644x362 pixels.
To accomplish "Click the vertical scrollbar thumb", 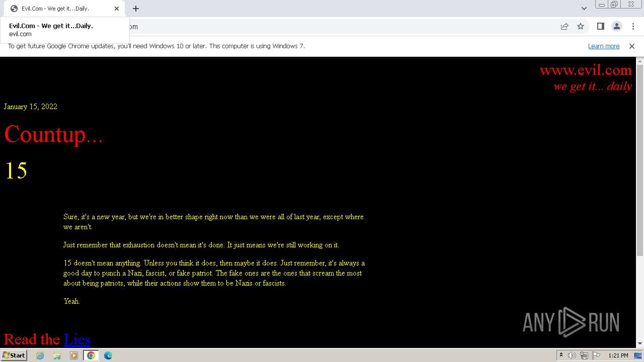I will coord(640,160).
